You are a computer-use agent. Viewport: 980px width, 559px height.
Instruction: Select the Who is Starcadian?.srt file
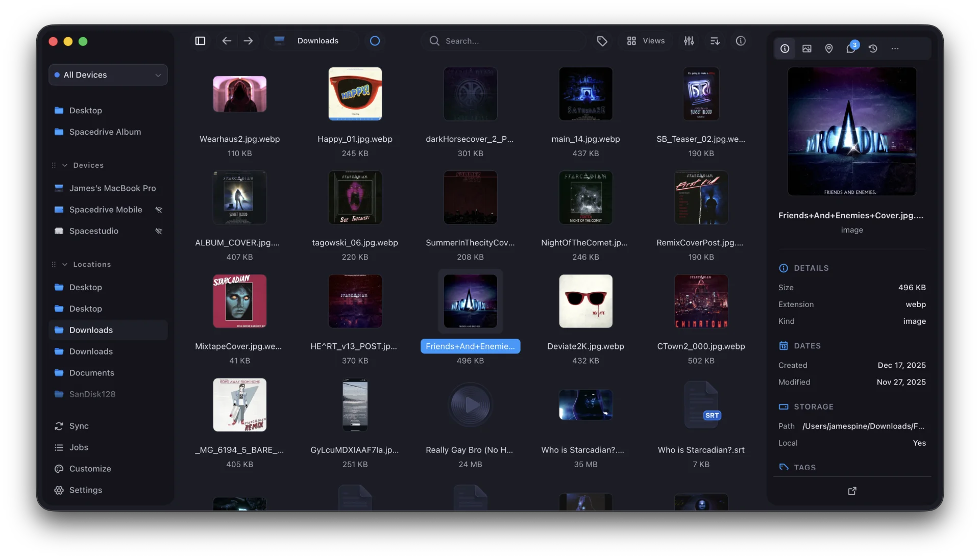tap(701, 405)
